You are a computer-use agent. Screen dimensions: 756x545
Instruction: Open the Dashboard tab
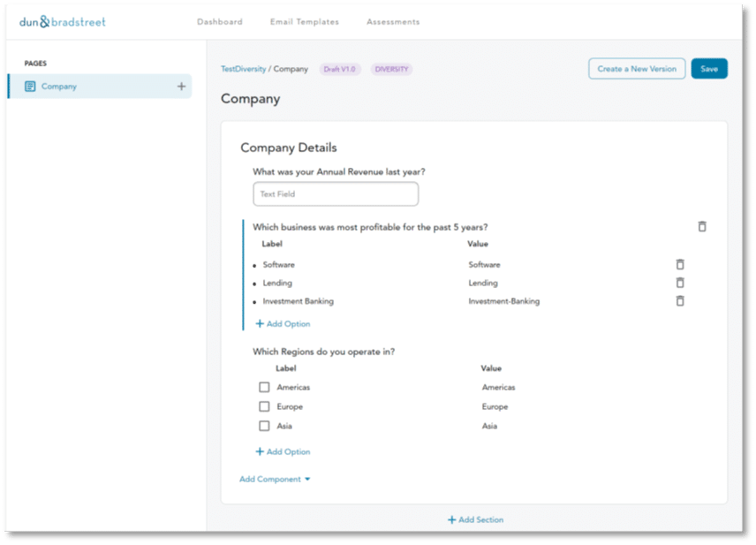(219, 22)
